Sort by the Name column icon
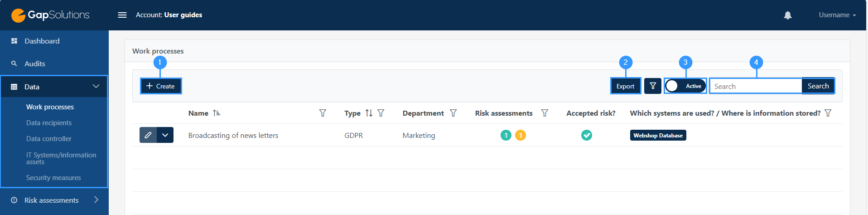Image resolution: width=868 pixels, height=215 pixels. pos(217,113)
